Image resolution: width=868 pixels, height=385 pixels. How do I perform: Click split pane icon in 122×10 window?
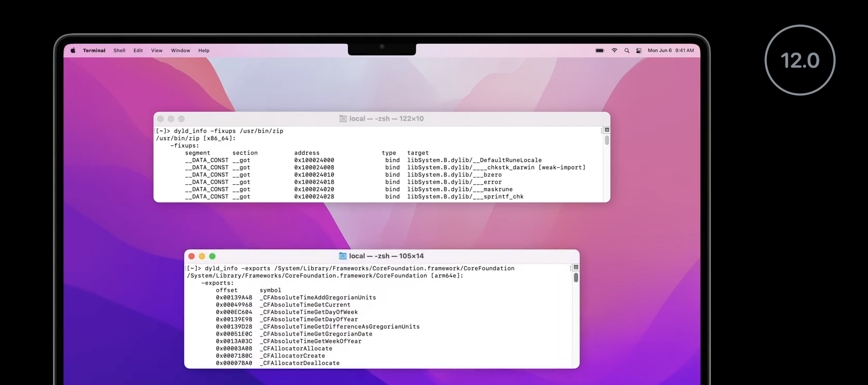pyautogui.click(x=607, y=130)
